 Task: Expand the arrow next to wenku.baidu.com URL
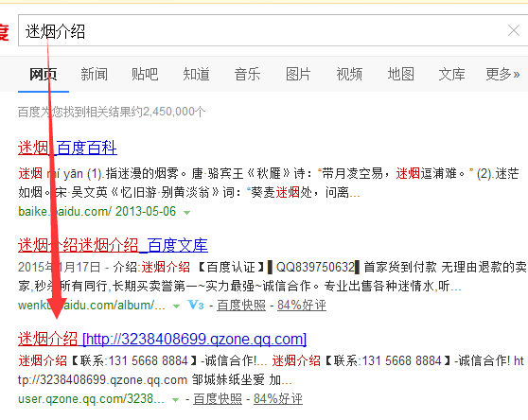click(176, 306)
